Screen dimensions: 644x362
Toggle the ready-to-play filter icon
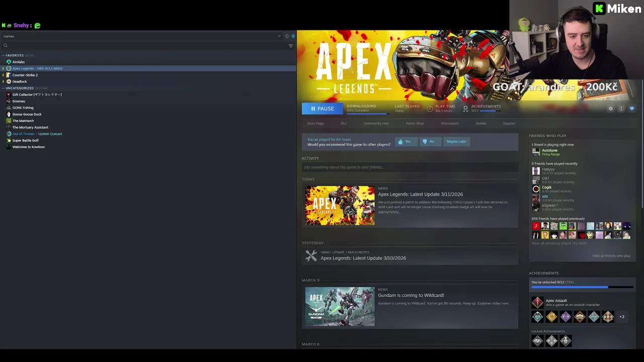point(293,36)
